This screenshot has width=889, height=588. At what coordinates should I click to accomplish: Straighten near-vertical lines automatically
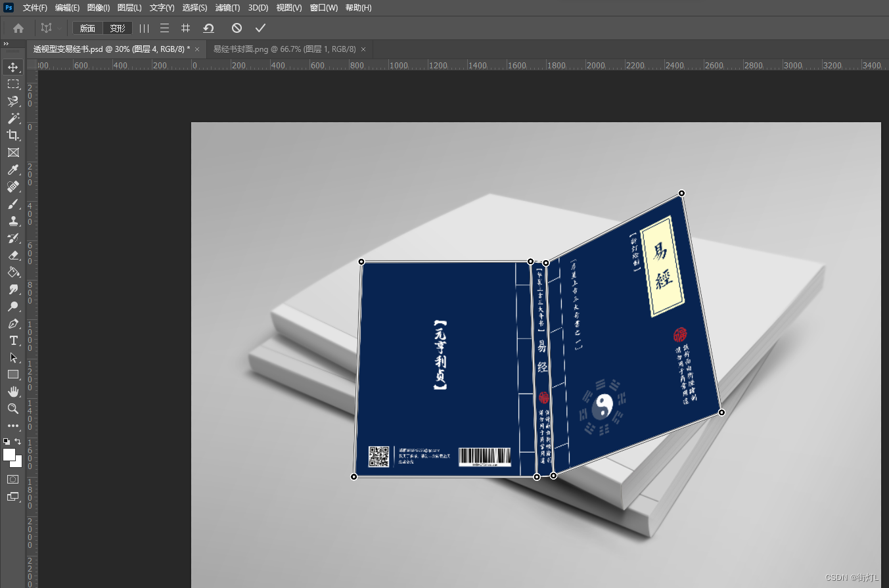coord(145,28)
